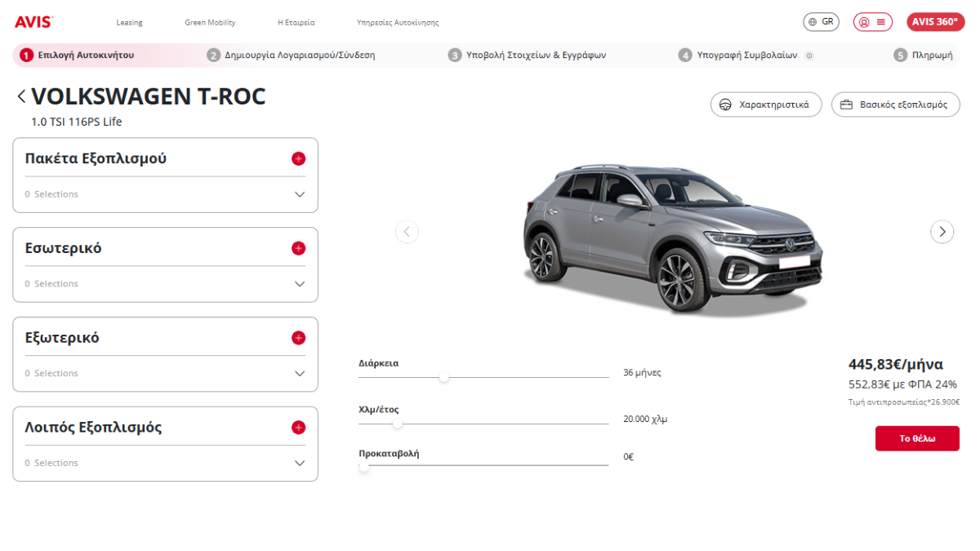Click red plus icon for Λοιπός Εξοπλισμός
Screen dimensions: 980x551
(x=298, y=428)
